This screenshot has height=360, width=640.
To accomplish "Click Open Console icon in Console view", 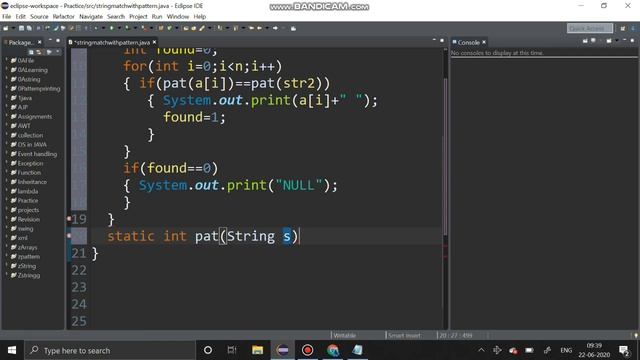I will (x=609, y=40).
